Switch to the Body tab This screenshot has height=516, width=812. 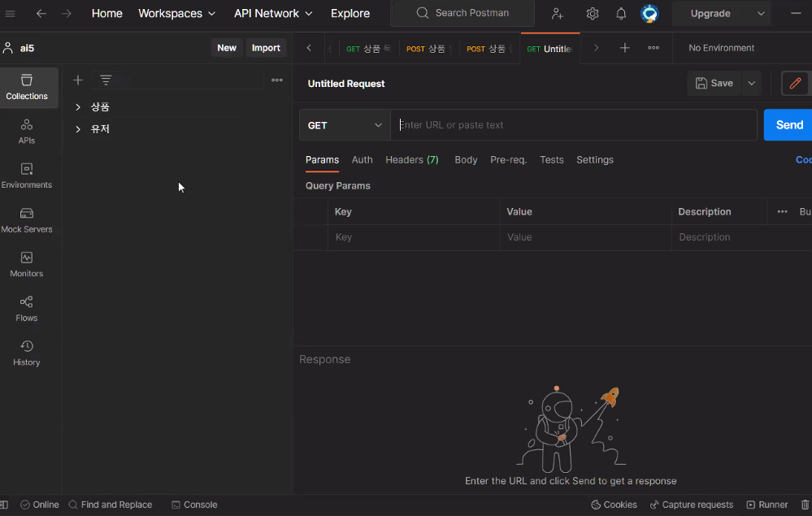pos(466,160)
